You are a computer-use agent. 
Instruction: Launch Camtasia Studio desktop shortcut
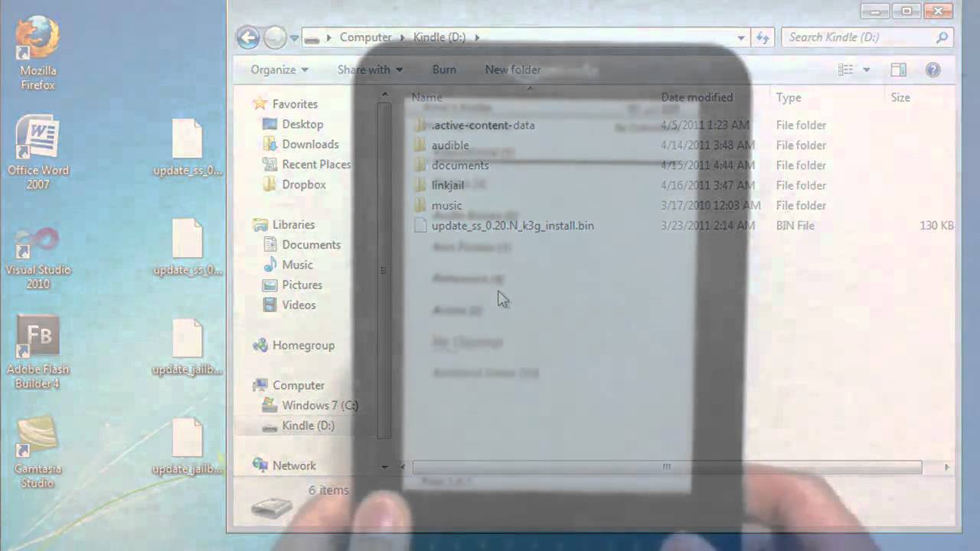(38, 452)
